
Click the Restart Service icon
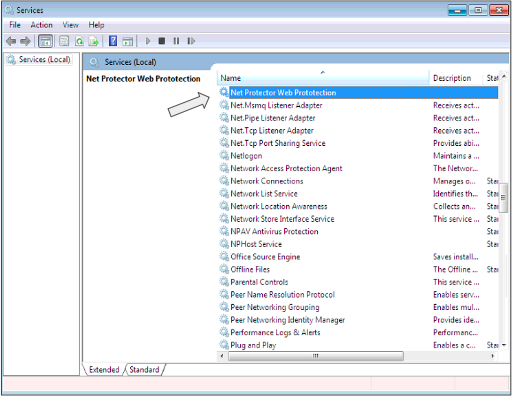(191, 41)
